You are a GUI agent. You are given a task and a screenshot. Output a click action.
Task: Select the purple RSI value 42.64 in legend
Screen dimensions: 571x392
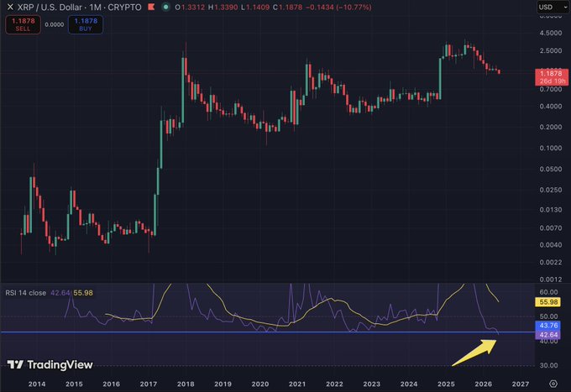60,293
